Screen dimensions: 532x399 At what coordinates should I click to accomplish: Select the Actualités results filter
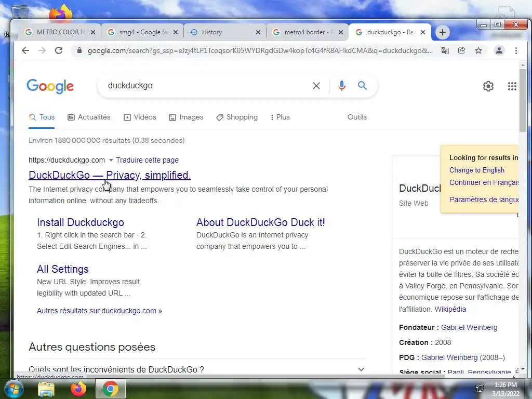(89, 117)
